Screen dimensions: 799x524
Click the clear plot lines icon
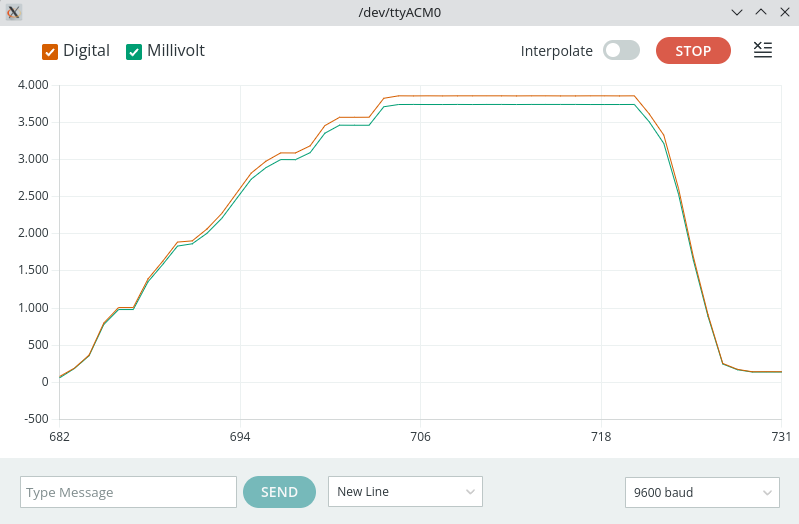[762, 50]
